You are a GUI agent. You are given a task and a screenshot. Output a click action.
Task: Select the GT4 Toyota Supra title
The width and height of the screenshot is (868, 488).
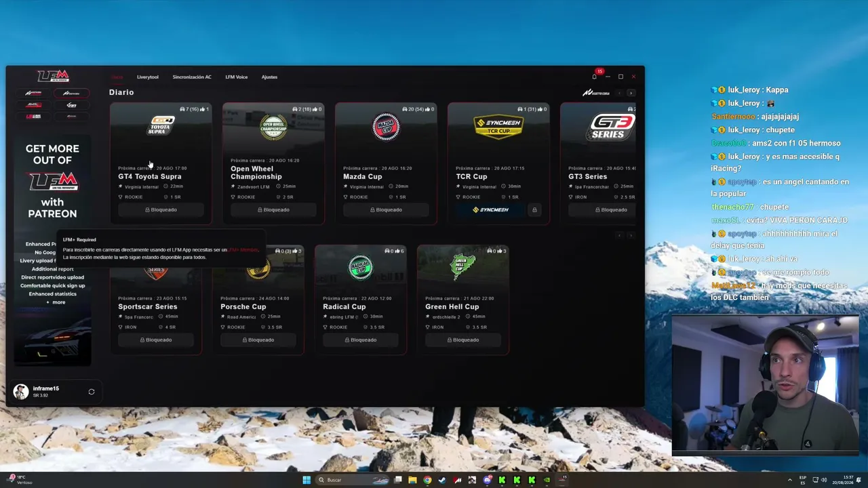150,176
